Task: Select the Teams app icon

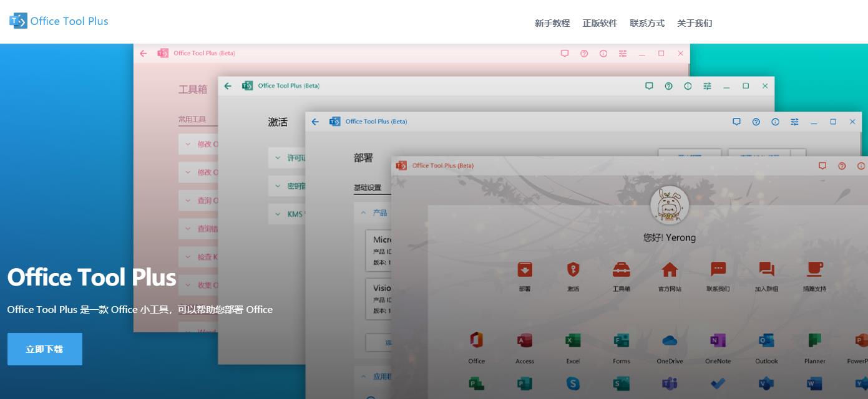Action: [670, 383]
